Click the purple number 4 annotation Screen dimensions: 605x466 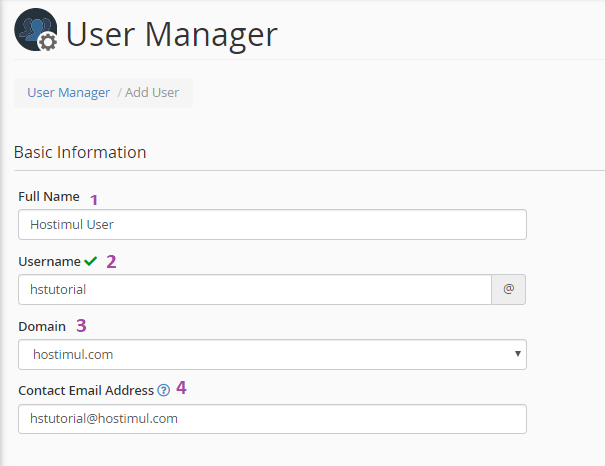click(181, 388)
